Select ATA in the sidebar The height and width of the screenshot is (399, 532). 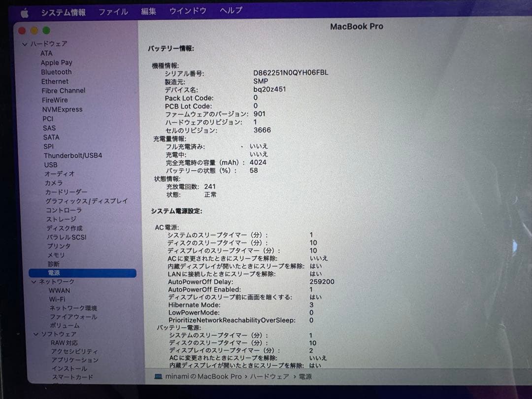[x=46, y=53]
